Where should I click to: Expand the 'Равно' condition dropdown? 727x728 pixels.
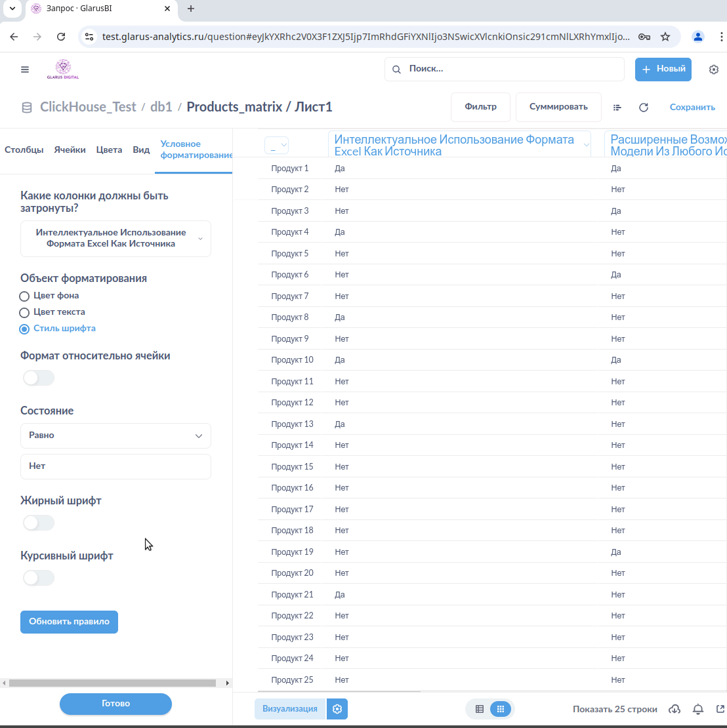115,435
